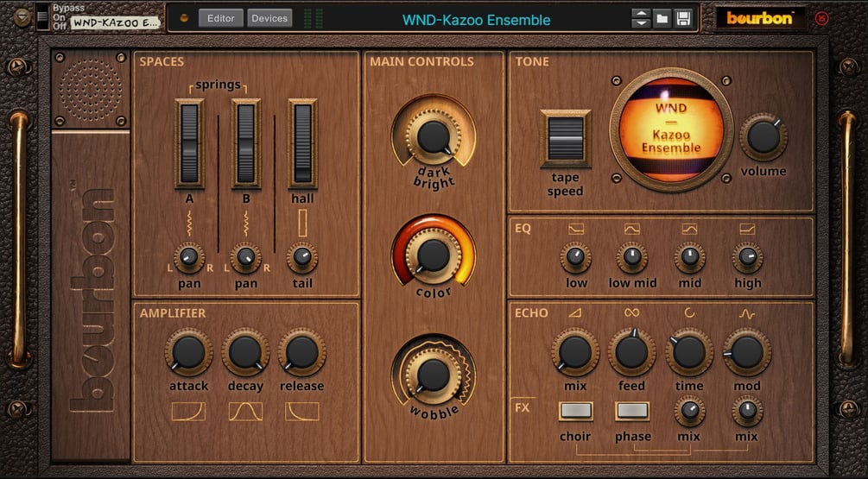Image resolution: width=868 pixels, height=479 pixels.
Task: Step through patches with the up/down arrows
Action: [x=641, y=19]
